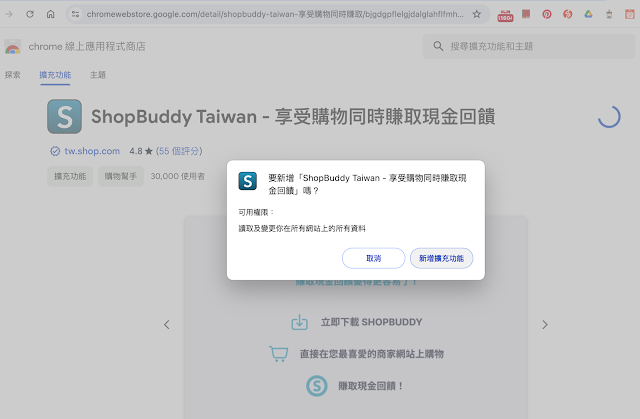This screenshot has height=419, width=640.
Task: Click 取消 to cancel adding the extension
Action: tap(373, 258)
